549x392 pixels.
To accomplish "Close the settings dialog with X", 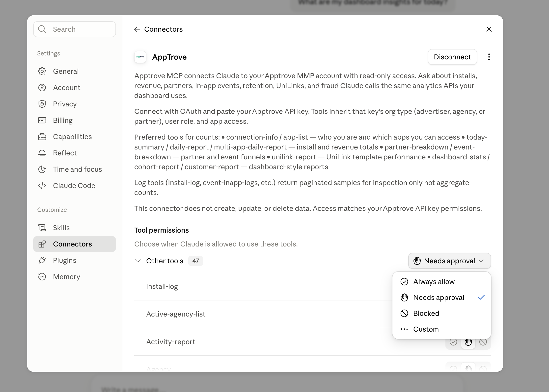I will pyautogui.click(x=489, y=29).
